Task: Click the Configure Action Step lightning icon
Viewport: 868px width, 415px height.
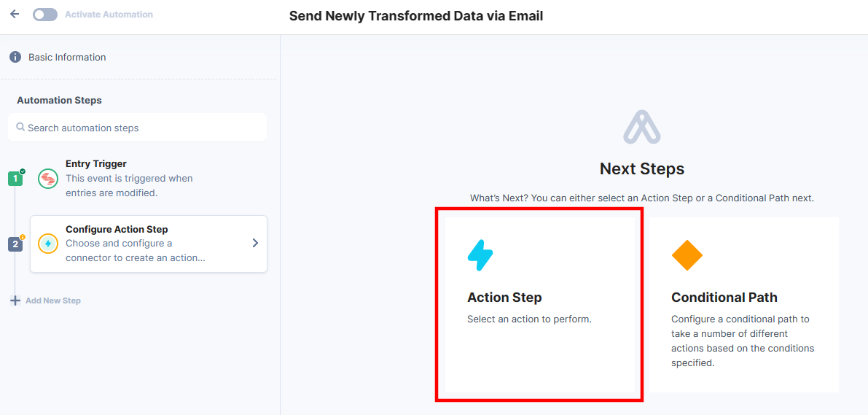Action: coord(47,244)
